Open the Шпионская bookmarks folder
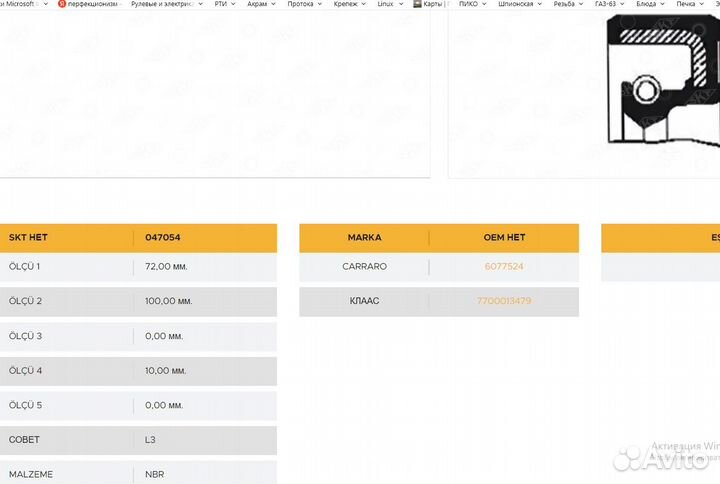 click(x=516, y=4)
